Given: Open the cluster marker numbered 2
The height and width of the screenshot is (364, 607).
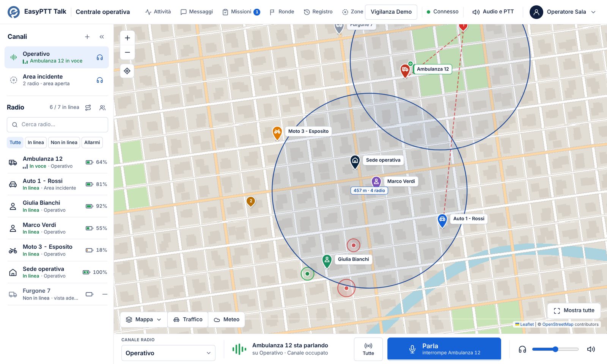Looking at the screenshot, I should point(251,201).
